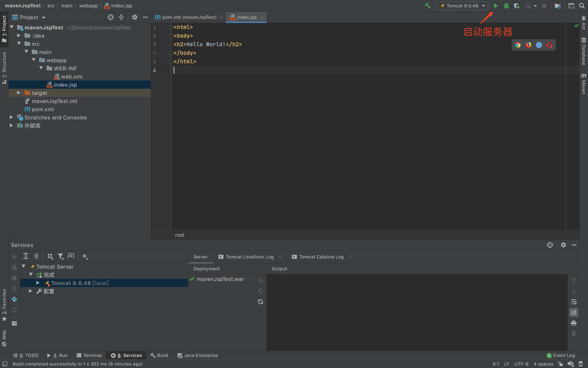Expand the Tomcat 9.0.48 [local] service node

[x=38, y=283]
